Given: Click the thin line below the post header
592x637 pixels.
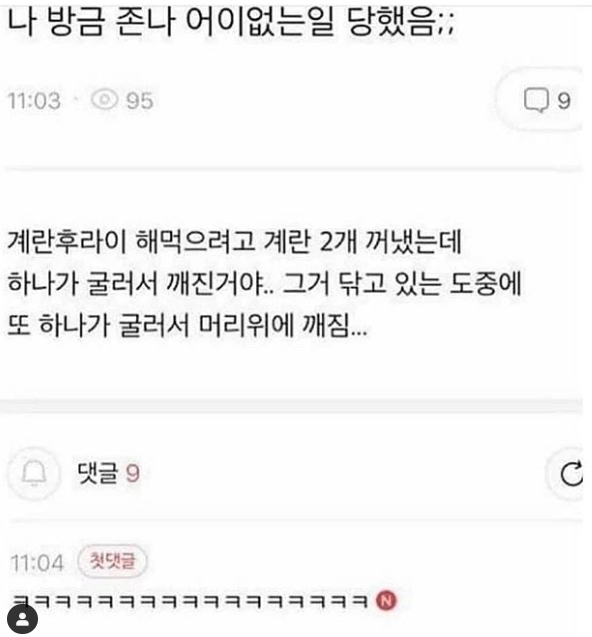Looking at the screenshot, I should tap(293, 169).
